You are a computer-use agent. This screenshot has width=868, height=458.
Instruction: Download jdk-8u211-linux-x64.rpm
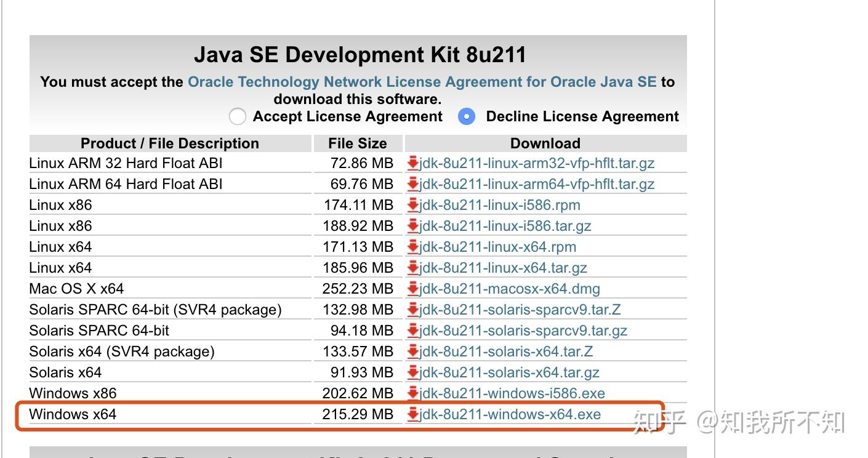498,247
